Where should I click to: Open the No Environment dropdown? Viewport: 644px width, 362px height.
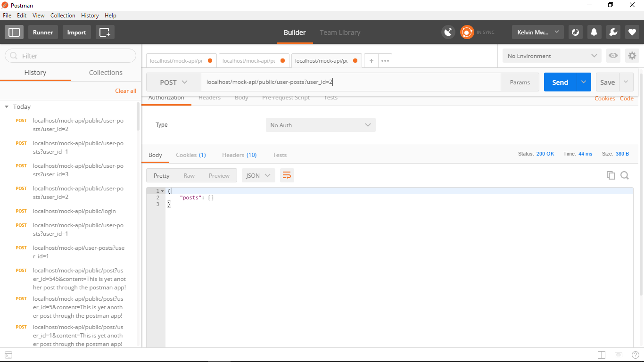tap(551, 56)
